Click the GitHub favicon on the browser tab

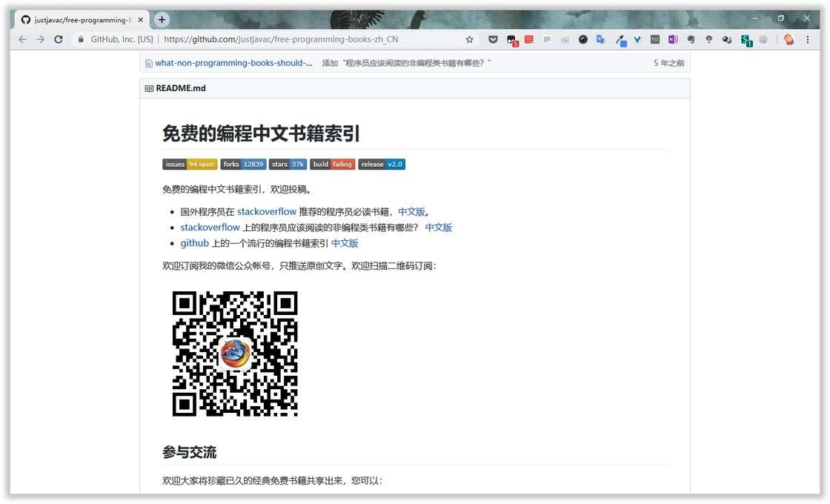[x=27, y=19]
